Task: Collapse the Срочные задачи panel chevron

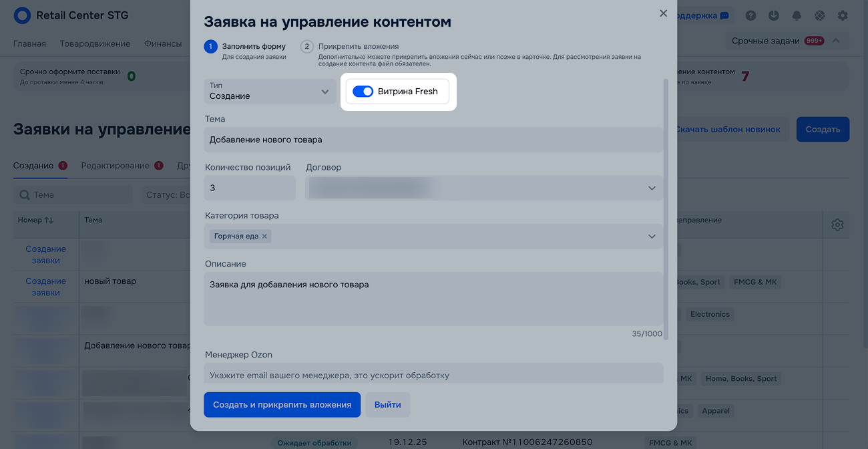Action: (x=836, y=41)
